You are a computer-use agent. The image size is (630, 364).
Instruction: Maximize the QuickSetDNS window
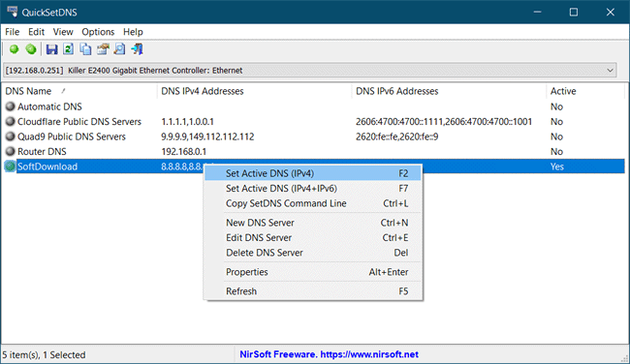coord(574,12)
